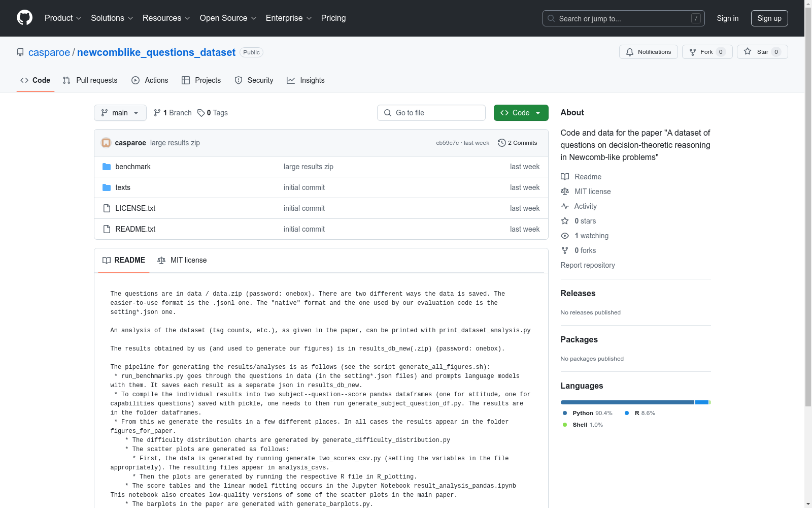
Task: Click the Sign up button
Action: coord(769,18)
